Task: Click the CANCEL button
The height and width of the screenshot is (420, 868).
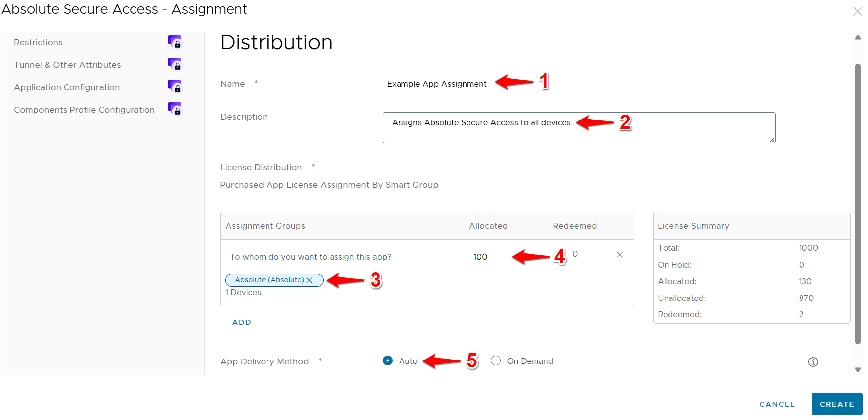Action: coord(777,404)
